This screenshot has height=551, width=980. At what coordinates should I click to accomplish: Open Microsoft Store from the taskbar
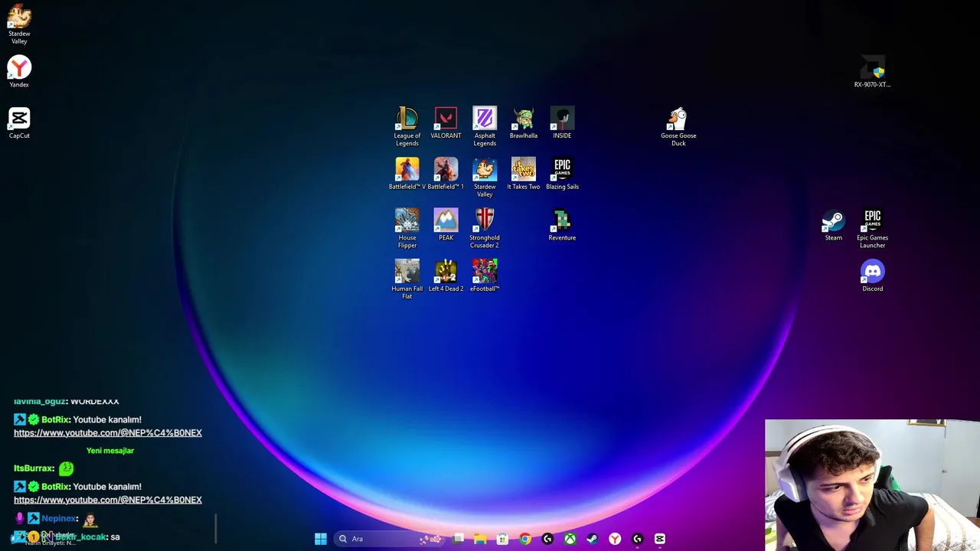click(502, 539)
